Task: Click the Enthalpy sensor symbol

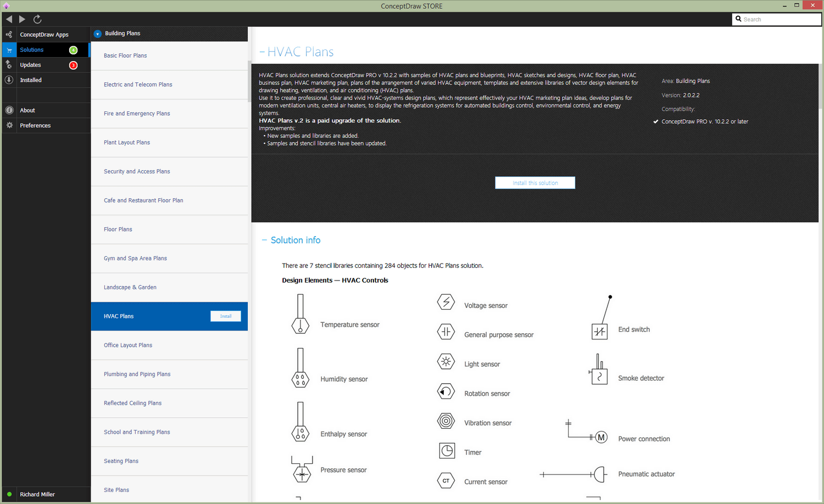Action: tap(300, 422)
